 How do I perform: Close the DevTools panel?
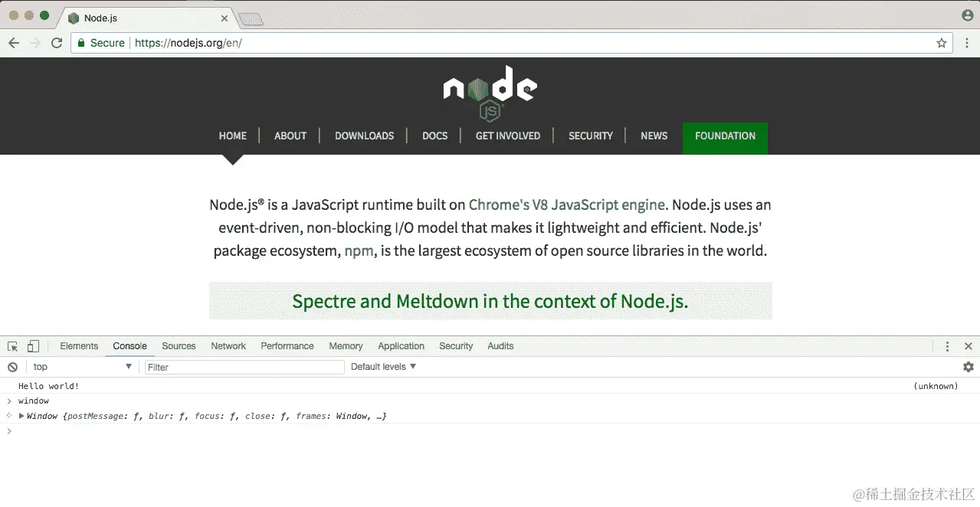(x=969, y=346)
